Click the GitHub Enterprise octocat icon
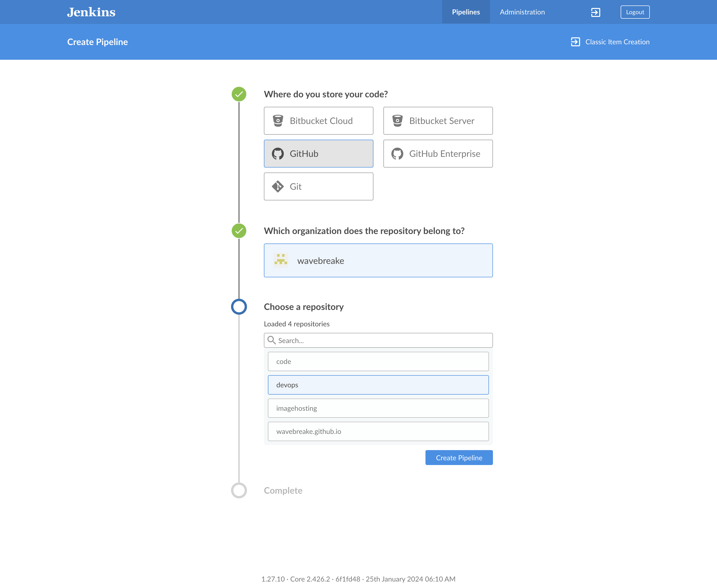 (397, 154)
